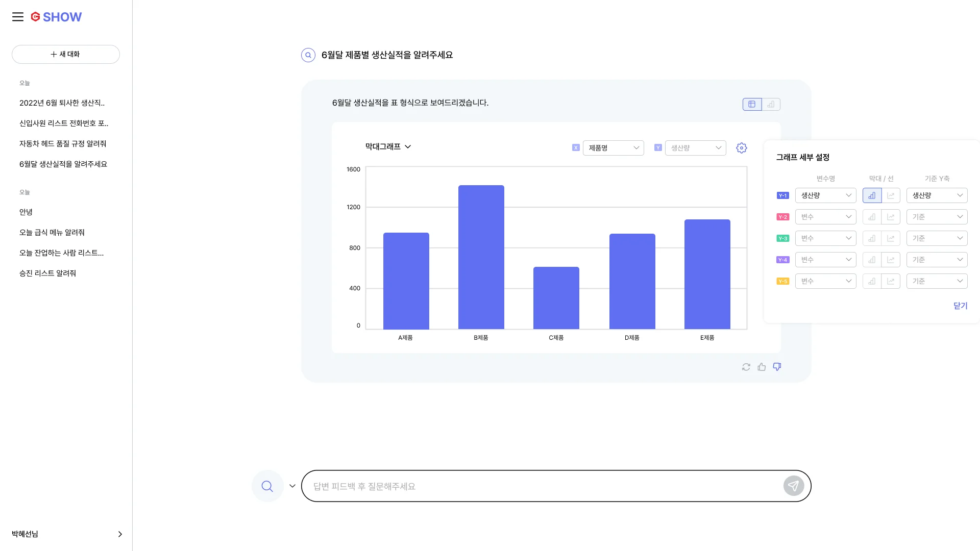This screenshot has width=980, height=551.
Task: Open the 막대그래프 chart type dropdown
Action: coord(388,147)
